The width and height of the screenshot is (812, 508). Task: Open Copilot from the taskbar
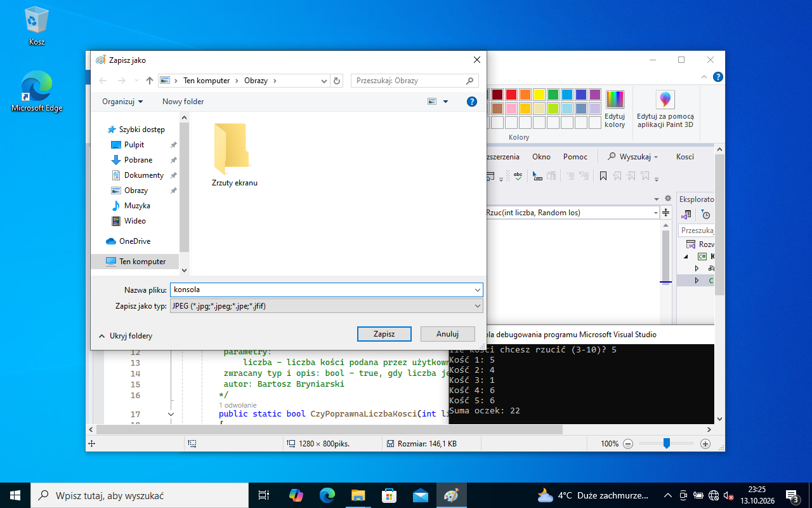tap(296, 495)
